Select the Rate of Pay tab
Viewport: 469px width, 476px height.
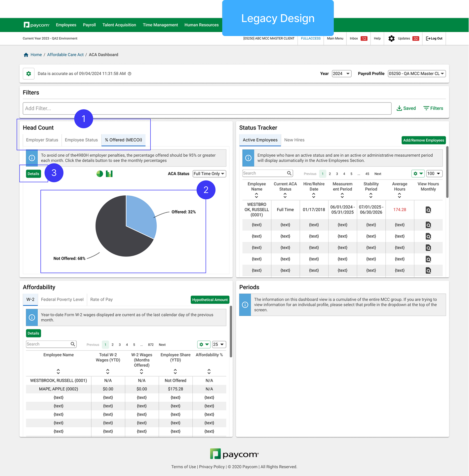101,299
